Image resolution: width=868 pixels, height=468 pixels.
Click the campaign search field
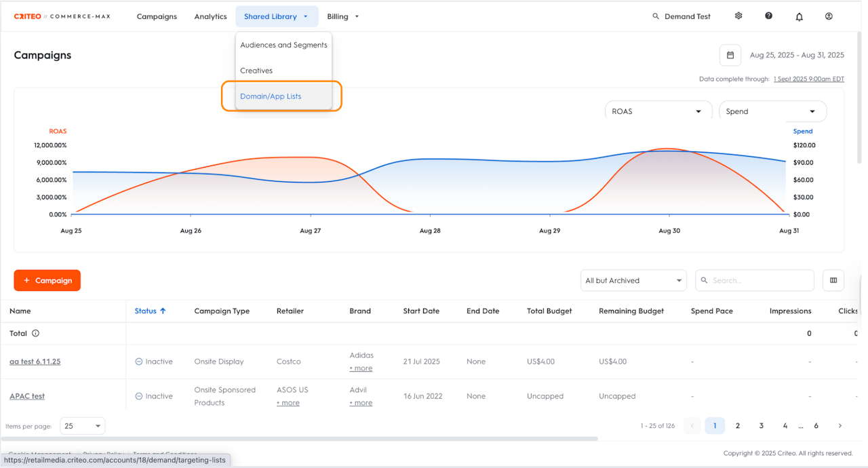[x=759, y=280]
